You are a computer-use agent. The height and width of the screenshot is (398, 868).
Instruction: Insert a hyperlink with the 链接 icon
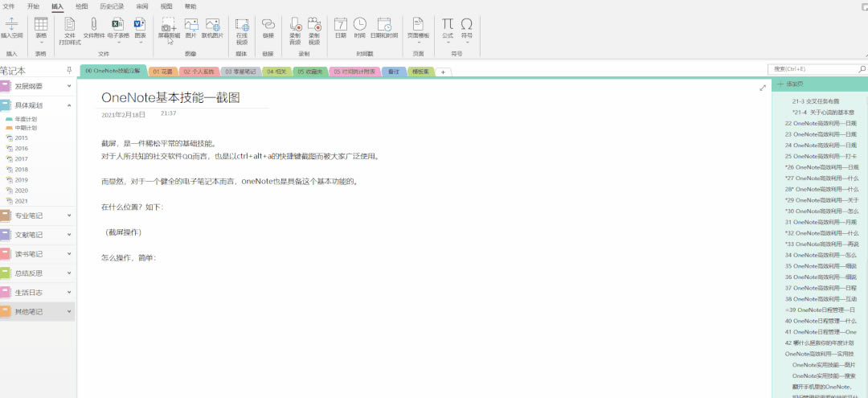268,24
